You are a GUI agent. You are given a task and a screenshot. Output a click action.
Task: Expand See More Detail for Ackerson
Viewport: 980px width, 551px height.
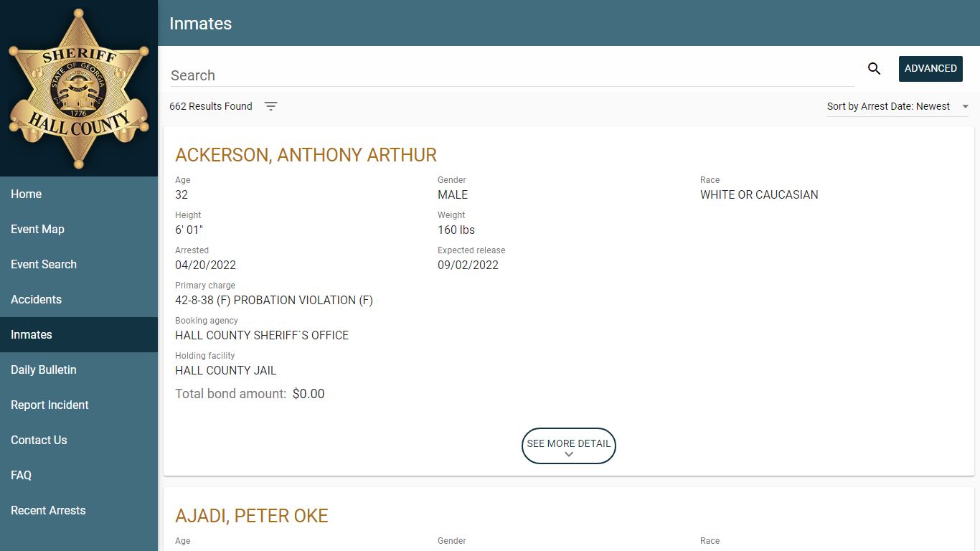click(x=569, y=446)
